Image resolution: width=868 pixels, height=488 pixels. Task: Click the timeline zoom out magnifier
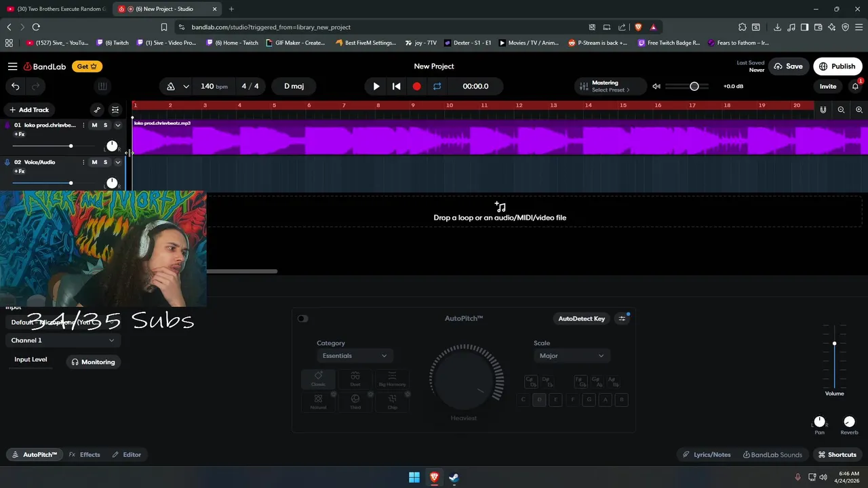pos(841,110)
